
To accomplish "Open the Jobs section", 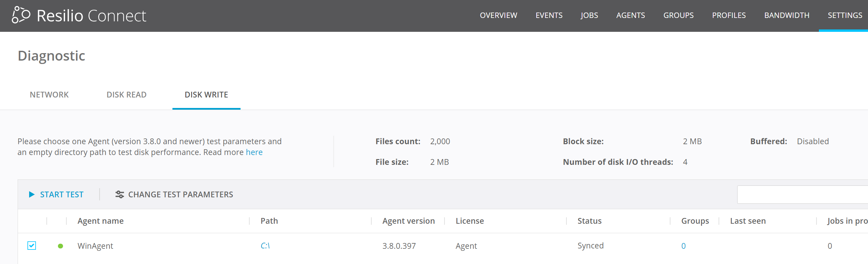I will pos(589,16).
